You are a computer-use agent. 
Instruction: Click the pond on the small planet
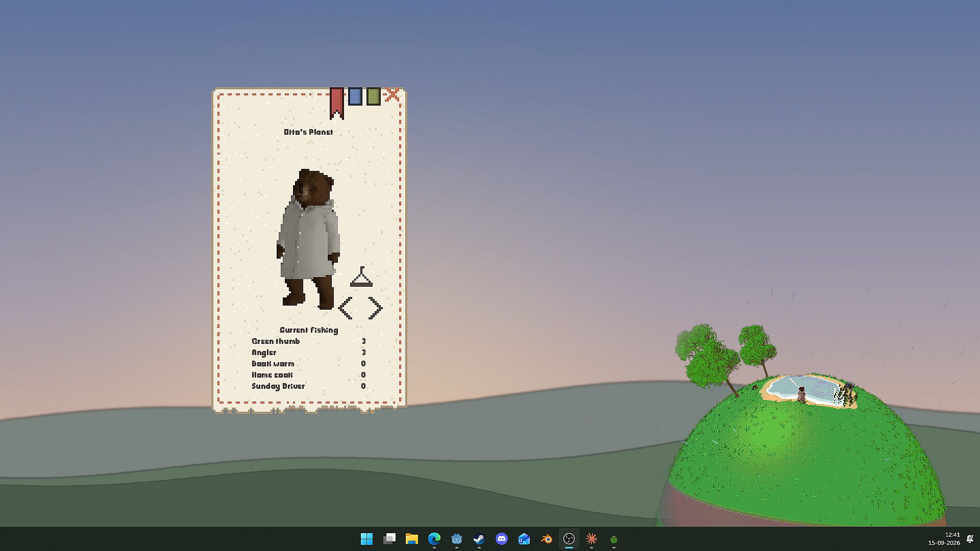click(804, 390)
